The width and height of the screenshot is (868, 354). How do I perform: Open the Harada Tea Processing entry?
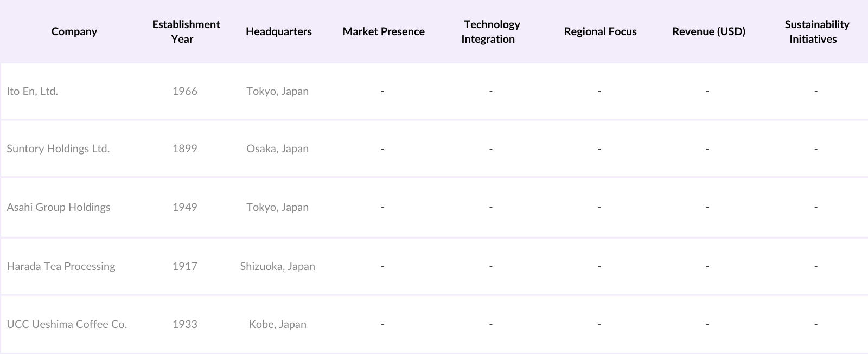click(61, 266)
